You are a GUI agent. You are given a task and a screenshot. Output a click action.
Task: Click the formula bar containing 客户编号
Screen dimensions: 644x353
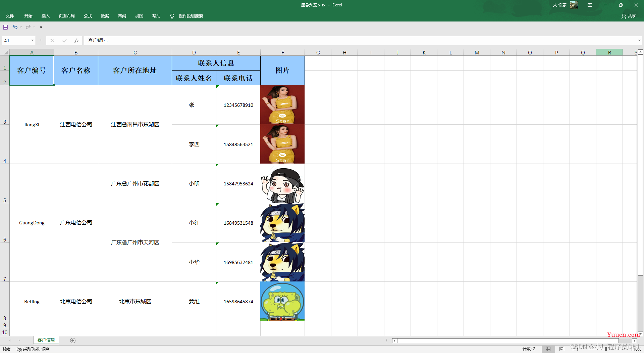pyautogui.click(x=361, y=40)
